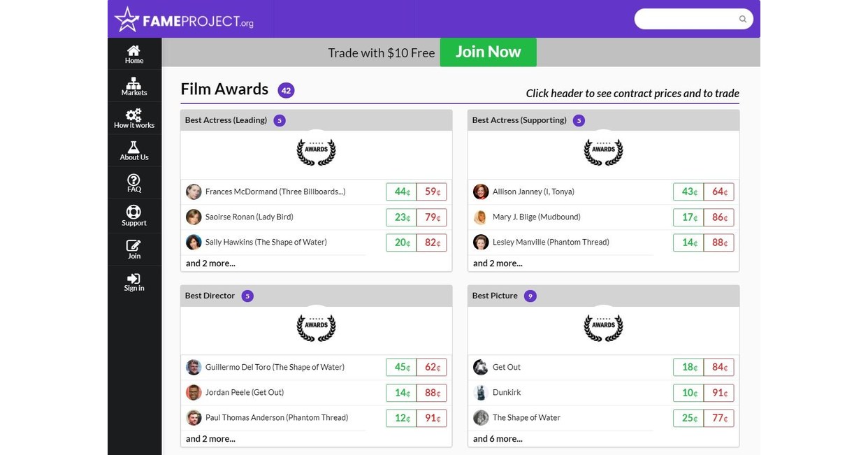This screenshot has height=455, width=868.
Task: Click the search magnifier icon
Action: [x=743, y=19]
